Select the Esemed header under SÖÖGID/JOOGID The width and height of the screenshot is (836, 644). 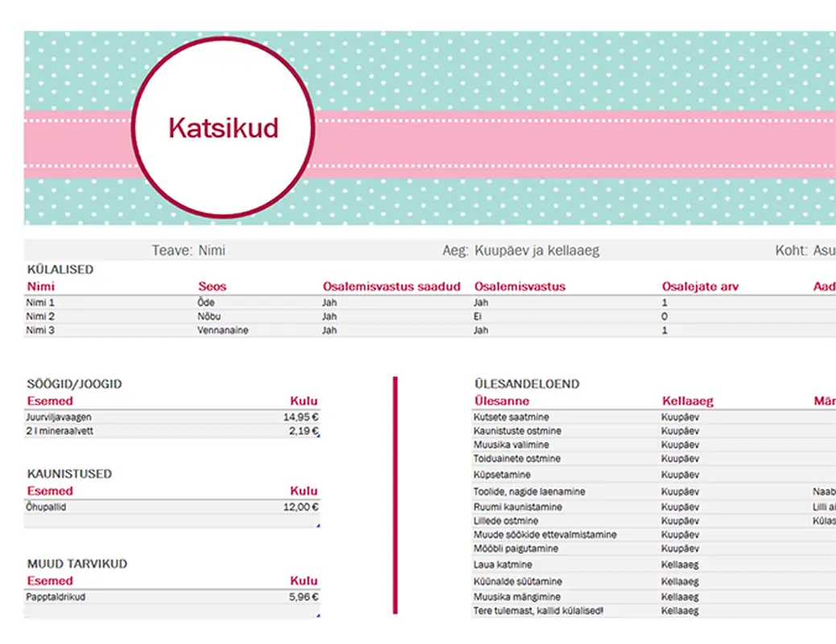click(x=50, y=401)
